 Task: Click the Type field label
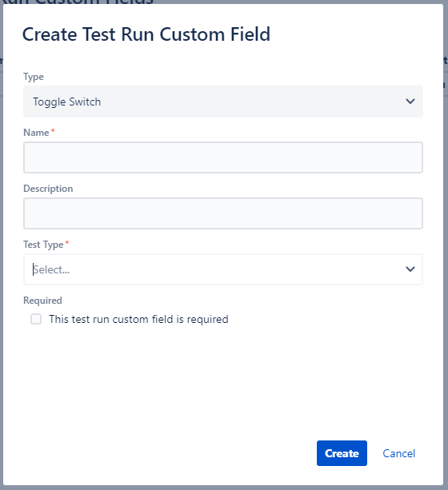[34, 77]
